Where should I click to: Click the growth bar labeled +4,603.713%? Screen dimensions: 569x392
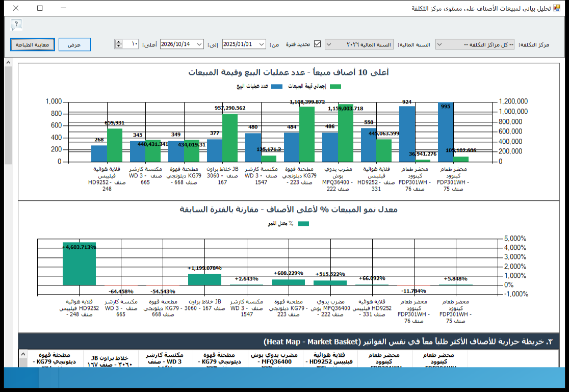(x=79, y=264)
